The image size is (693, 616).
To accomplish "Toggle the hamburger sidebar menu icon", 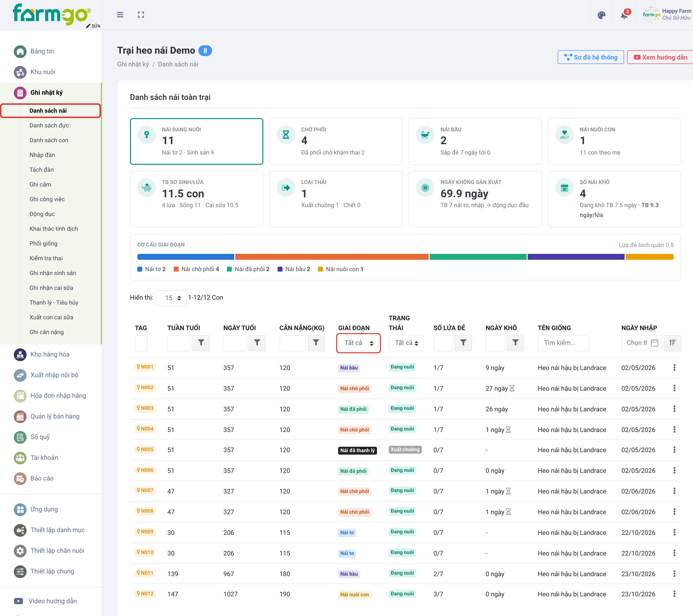I will click(x=120, y=15).
